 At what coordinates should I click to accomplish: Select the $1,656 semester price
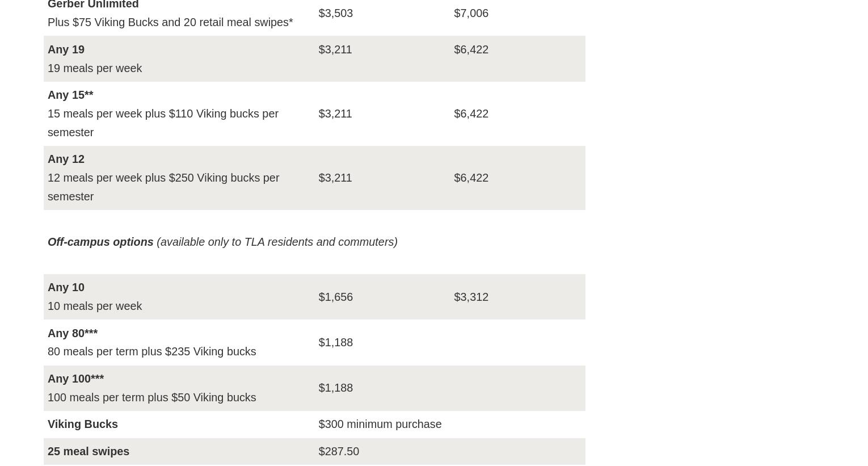[335, 297]
